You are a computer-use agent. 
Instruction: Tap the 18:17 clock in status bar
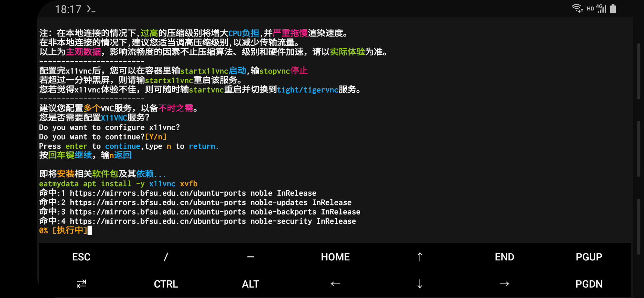tap(68, 9)
